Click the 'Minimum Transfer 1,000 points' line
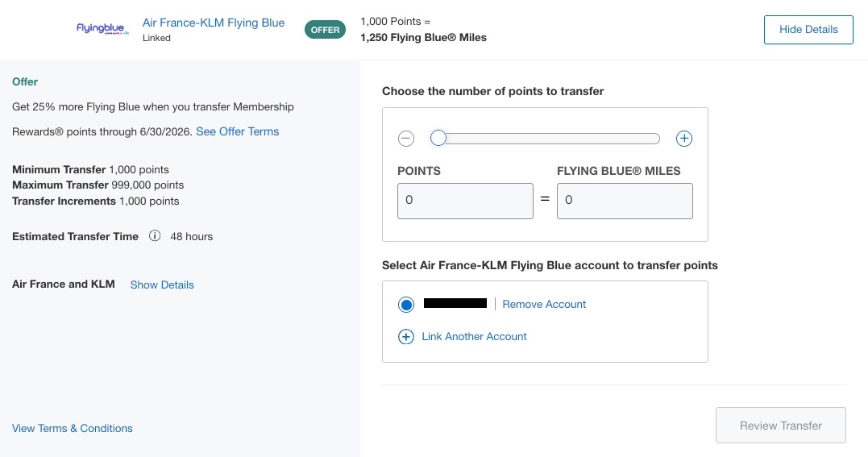 [91, 169]
